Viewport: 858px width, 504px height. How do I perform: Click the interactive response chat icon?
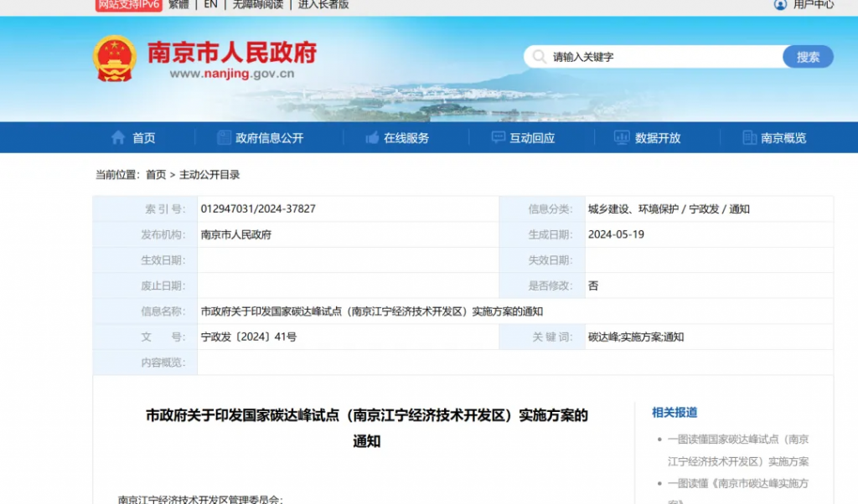point(499,138)
